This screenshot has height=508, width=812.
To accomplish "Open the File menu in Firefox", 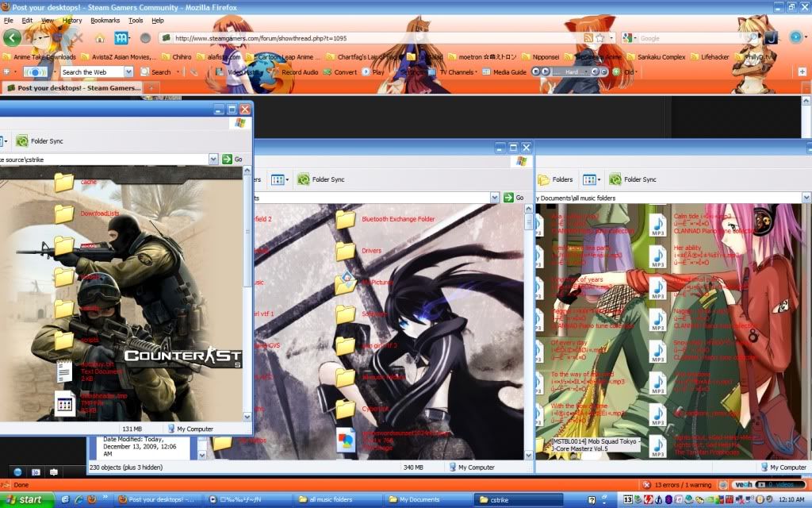I will [x=8, y=20].
